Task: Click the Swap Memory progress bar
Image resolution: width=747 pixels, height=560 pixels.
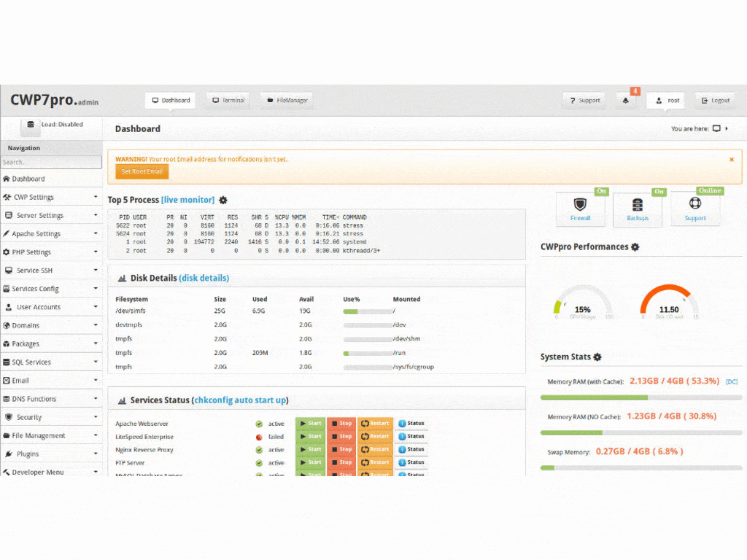Action: tap(641, 467)
